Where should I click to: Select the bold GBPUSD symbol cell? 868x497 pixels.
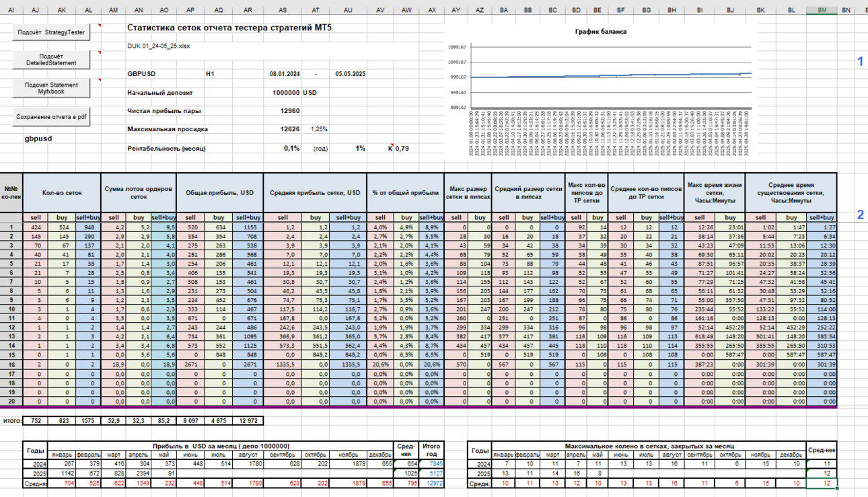[x=141, y=73]
